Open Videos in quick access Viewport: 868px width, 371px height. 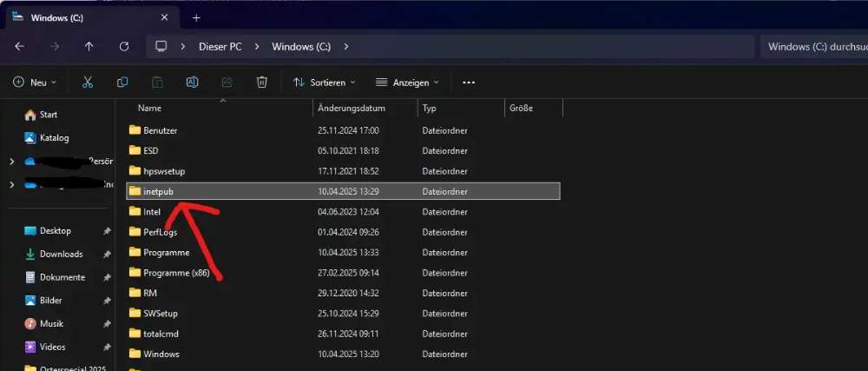click(x=45, y=347)
